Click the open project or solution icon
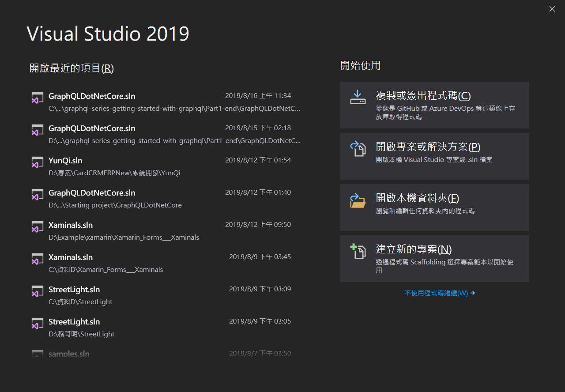The height and width of the screenshot is (392, 565). (x=358, y=149)
